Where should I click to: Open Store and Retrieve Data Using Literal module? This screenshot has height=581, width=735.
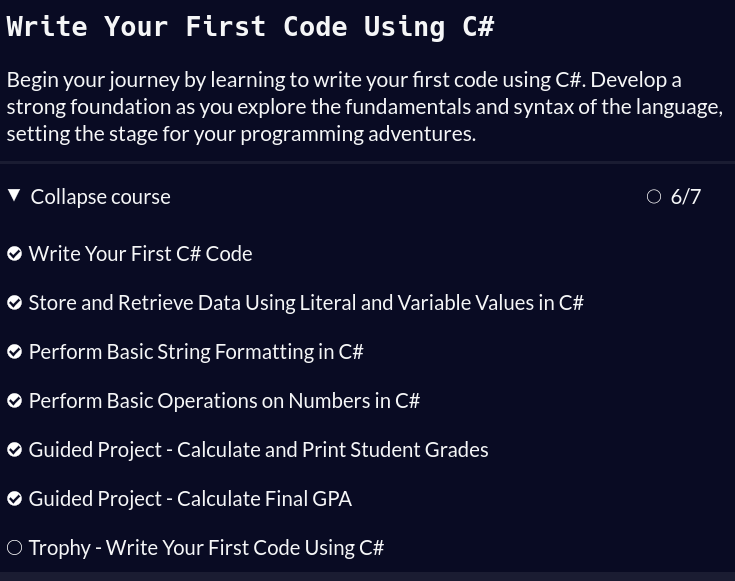[305, 303]
